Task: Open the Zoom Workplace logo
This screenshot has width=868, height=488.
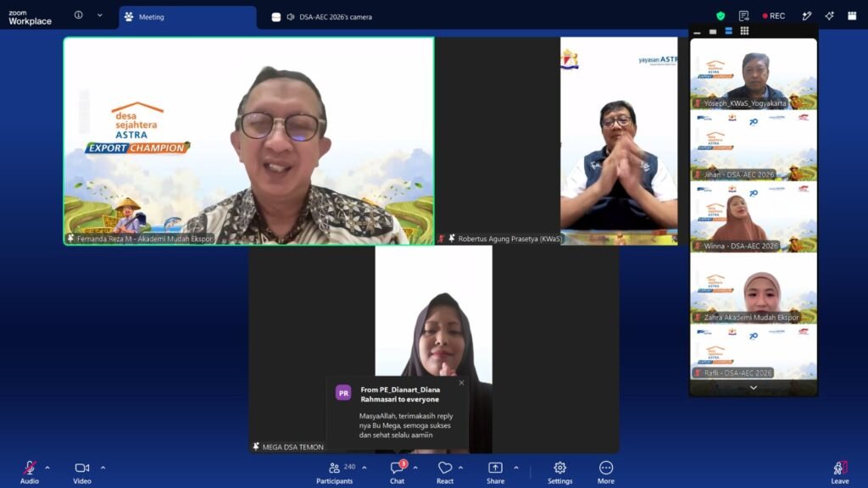Action: point(30,17)
